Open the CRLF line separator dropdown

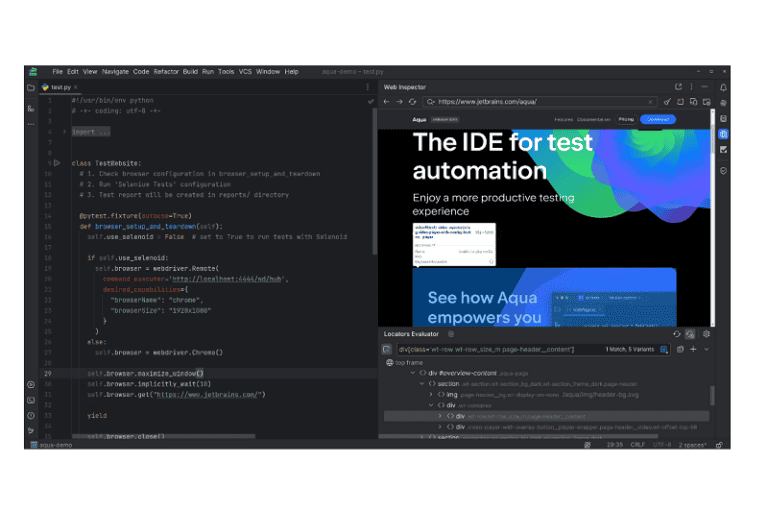[x=636, y=444]
